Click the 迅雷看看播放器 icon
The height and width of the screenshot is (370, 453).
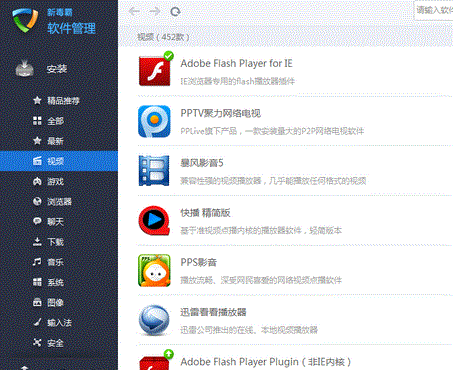point(154,320)
